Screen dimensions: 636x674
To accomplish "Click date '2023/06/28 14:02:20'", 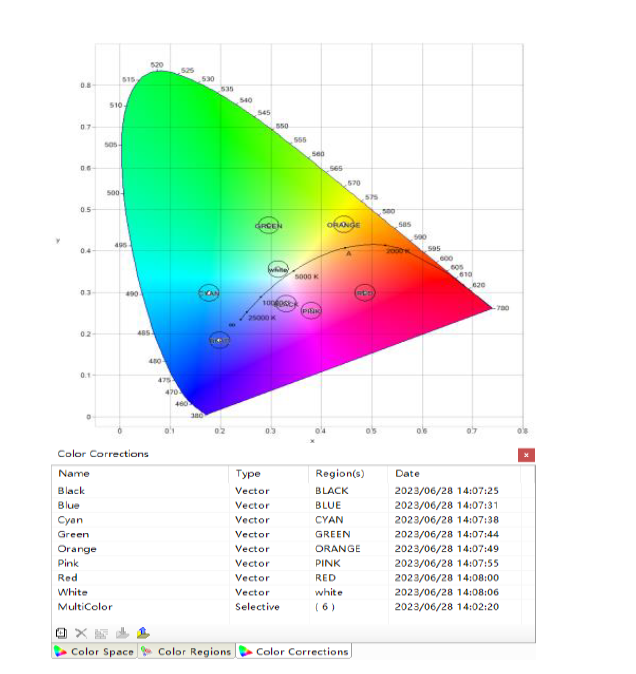I will [446, 607].
